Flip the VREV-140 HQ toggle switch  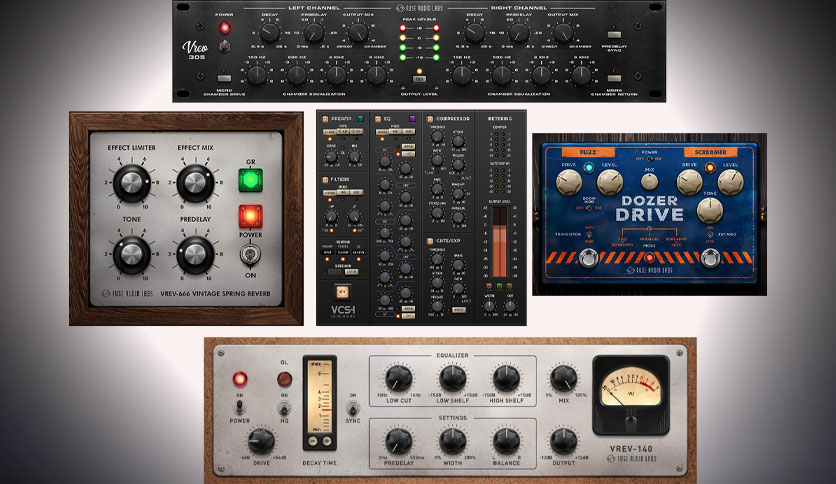[x=284, y=409]
